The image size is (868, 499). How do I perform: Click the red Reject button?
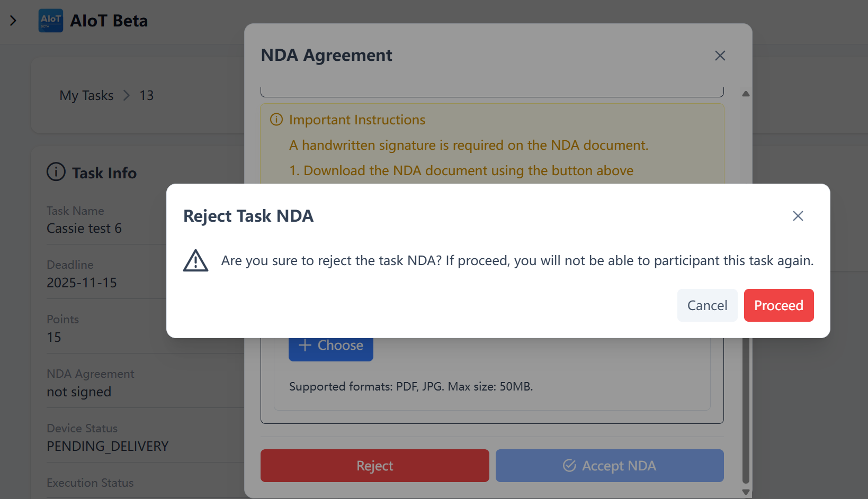(374, 466)
